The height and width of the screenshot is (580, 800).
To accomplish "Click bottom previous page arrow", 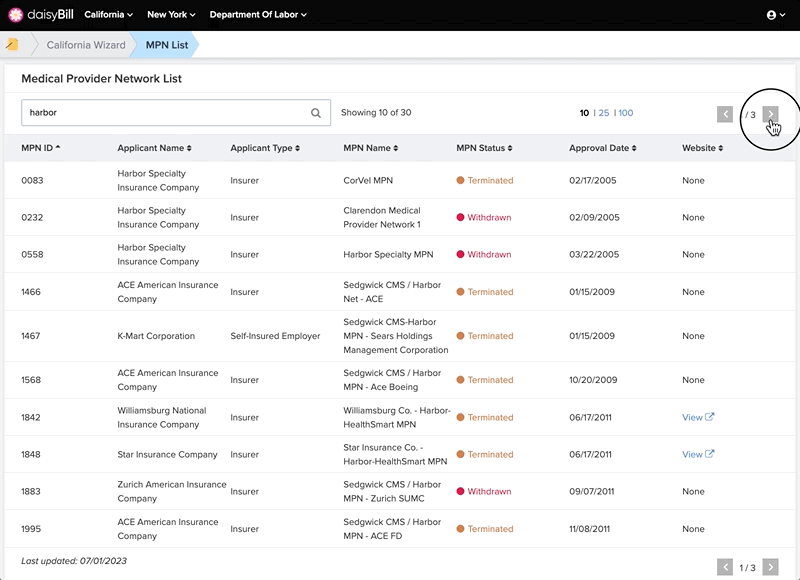I will pos(725,567).
